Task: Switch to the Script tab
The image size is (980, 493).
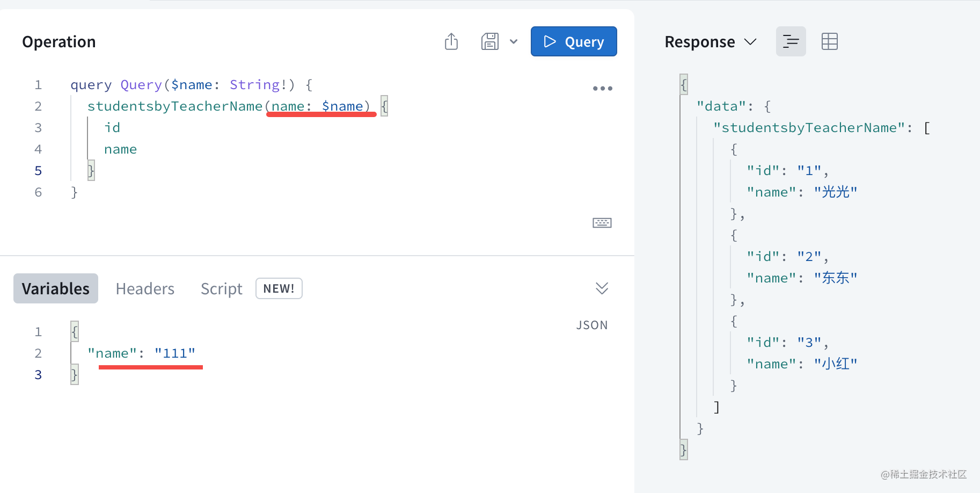Action: click(221, 288)
